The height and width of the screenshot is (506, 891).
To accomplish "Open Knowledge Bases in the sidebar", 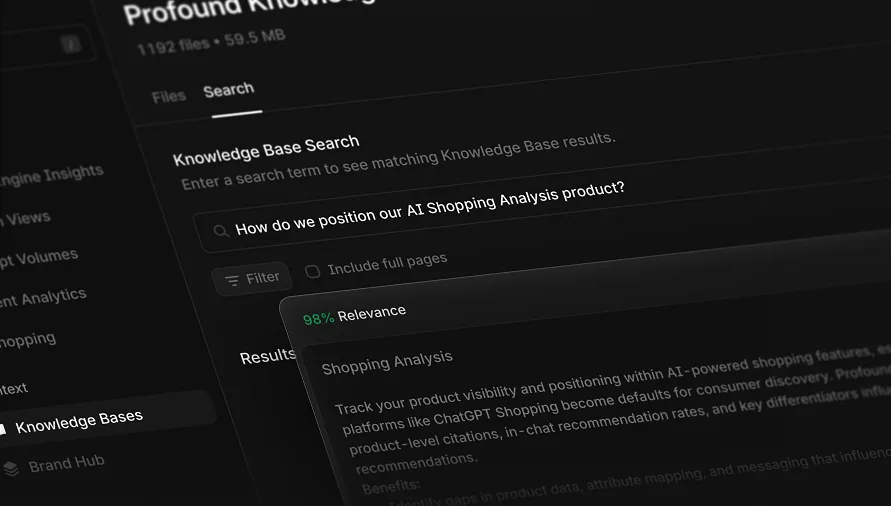I will [x=78, y=422].
